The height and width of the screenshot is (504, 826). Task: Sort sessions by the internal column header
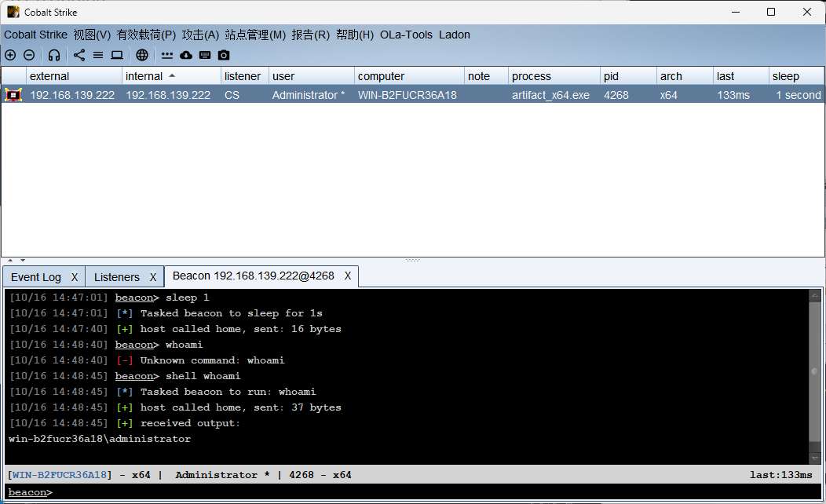[x=171, y=76]
